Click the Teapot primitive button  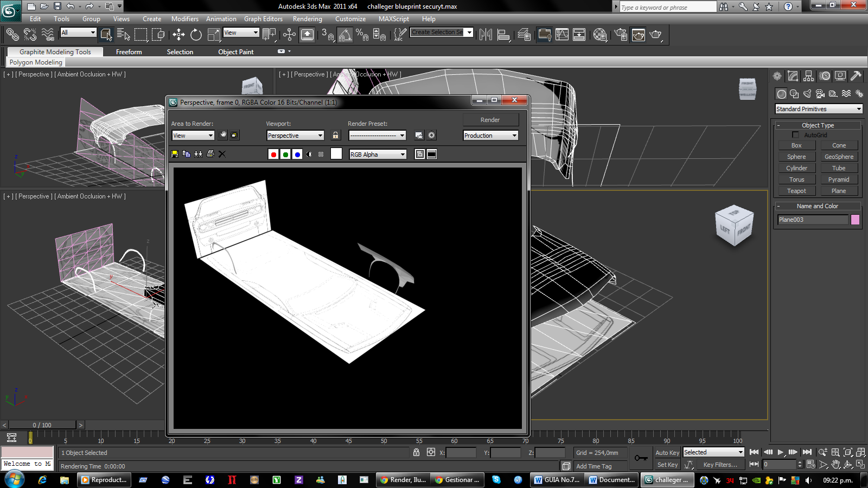point(796,191)
